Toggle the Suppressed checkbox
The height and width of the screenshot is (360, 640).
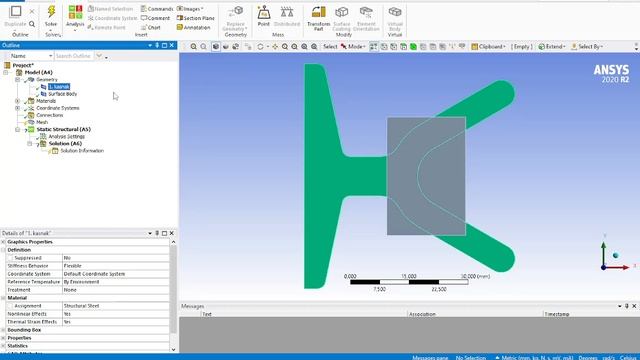[11, 258]
